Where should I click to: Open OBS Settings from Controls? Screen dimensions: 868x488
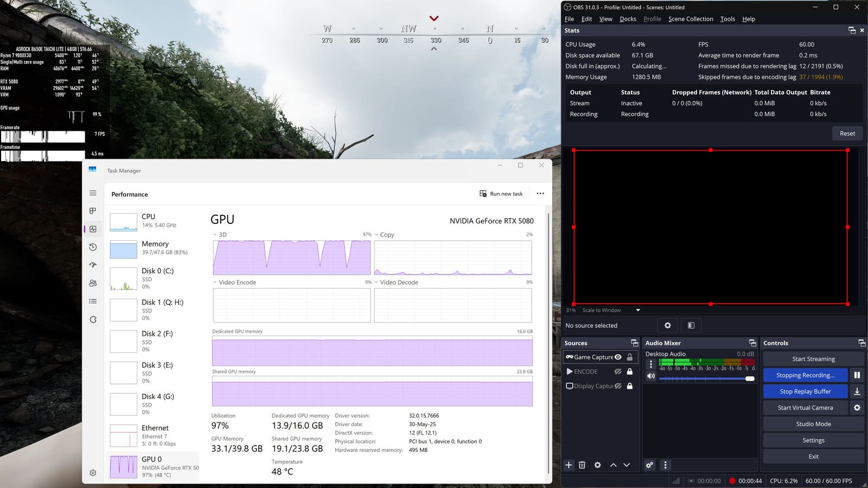(x=813, y=440)
